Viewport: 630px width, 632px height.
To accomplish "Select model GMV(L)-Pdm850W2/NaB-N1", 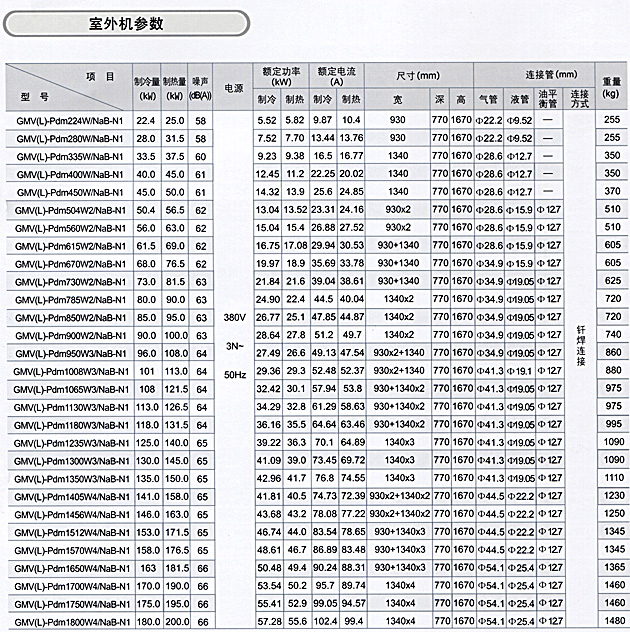I will coord(70,318).
